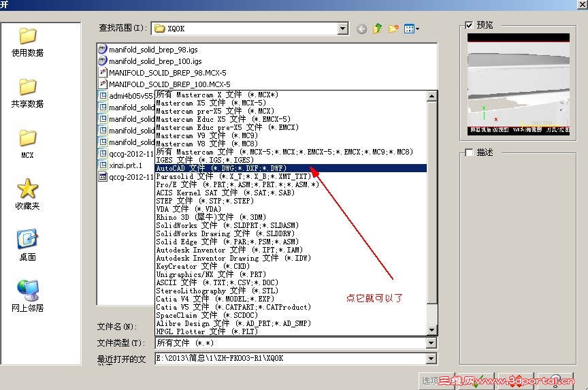Choose Alibre Design 文件 type
The height and width of the screenshot is (390, 588).
pyautogui.click(x=291, y=323)
